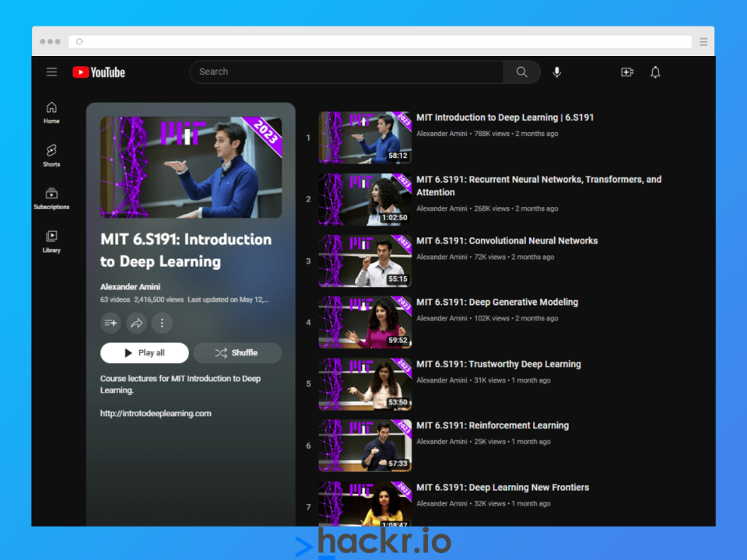Image resolution: width=747 pixels, height=560 pixels.
Task: Open Shorts from the sidebar
Action: coord(51,156)
